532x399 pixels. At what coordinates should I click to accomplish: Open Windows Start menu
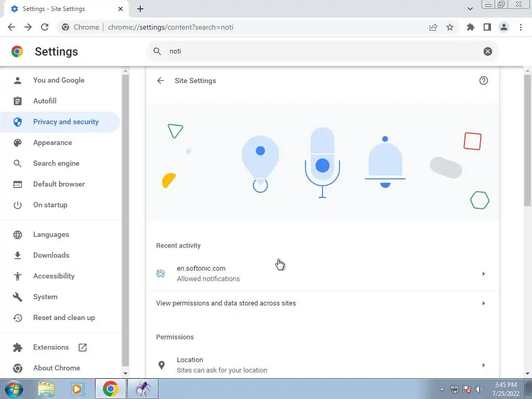(14, 389)
